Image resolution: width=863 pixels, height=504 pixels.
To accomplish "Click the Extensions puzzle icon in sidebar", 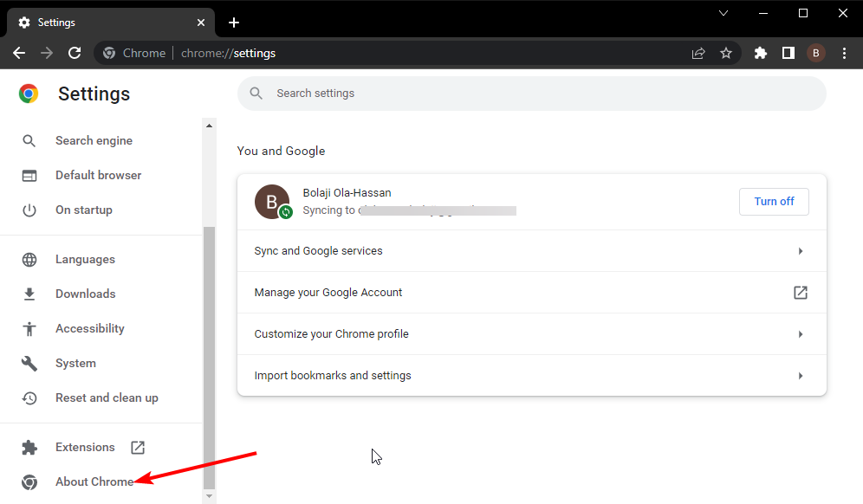I will [x=29, y=448].
